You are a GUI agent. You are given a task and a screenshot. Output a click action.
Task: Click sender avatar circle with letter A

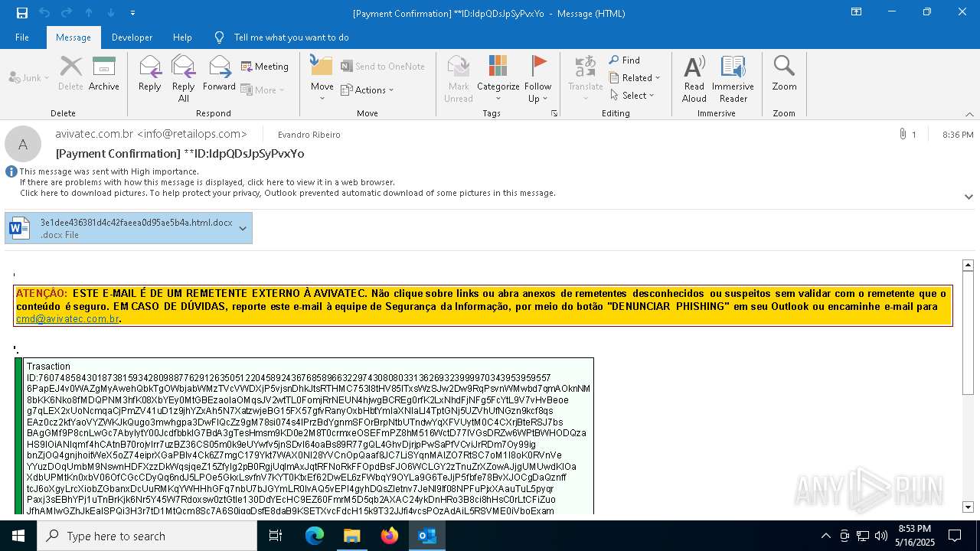pyautogui.click(x=23, y=144)
